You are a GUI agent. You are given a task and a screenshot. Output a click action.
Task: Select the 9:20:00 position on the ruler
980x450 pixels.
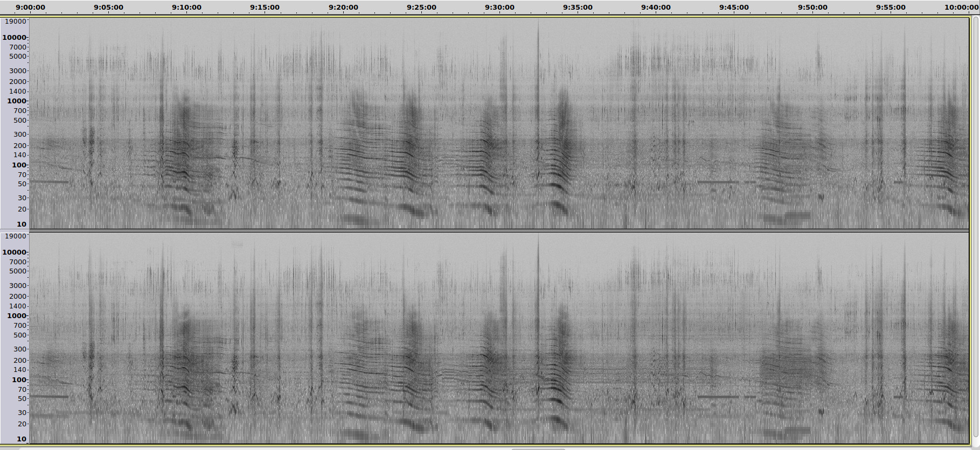(x=343, y=8)
